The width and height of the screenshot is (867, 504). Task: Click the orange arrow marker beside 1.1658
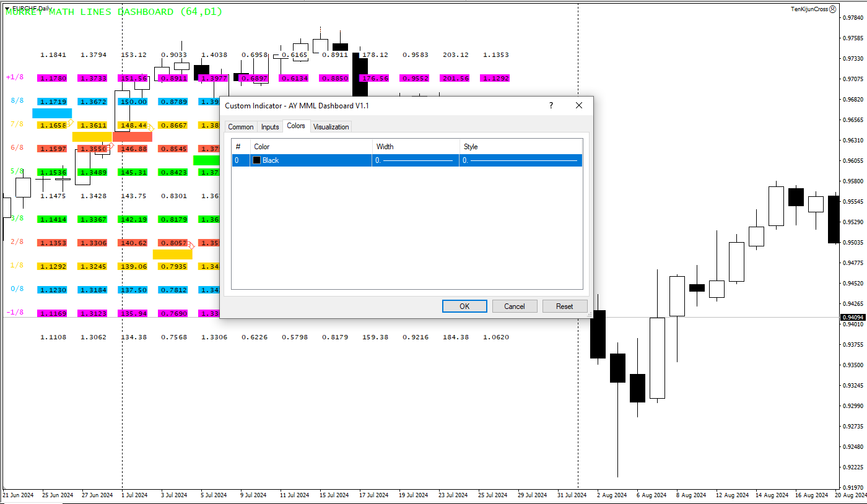pos(70,123)
